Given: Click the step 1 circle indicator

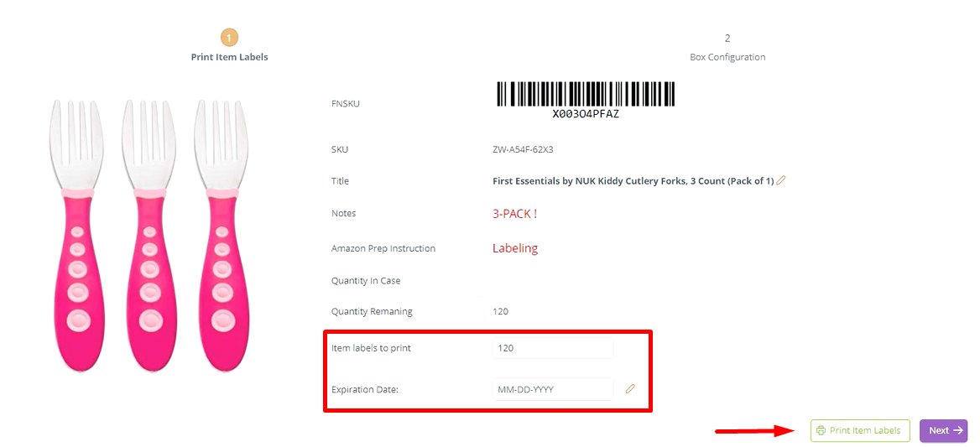Looking at the screenshot, I should pos(229,38).
